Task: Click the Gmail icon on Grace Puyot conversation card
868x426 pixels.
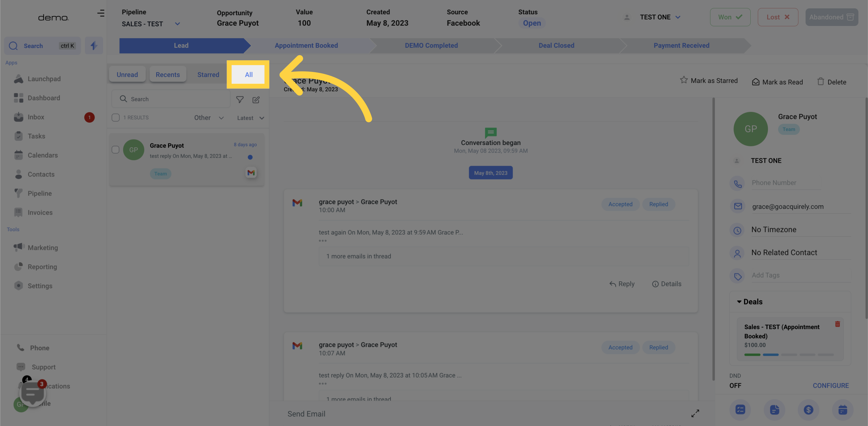Action: pyautogui.click(x=251, y=173)
